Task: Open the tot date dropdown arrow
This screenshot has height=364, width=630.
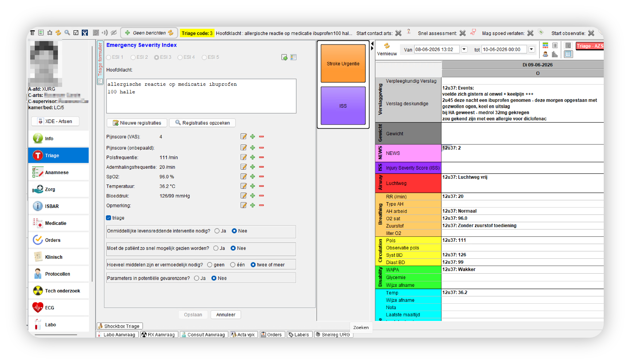Action: [x=532, y=50]
